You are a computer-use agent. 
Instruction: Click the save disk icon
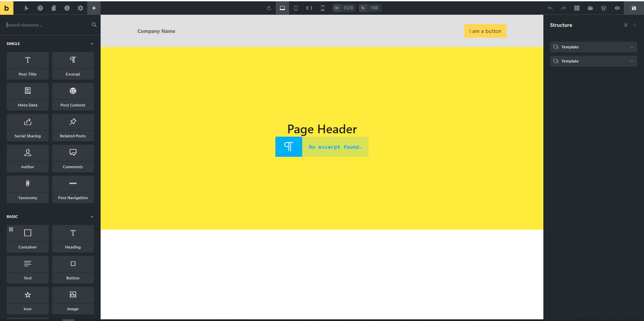[x=634, y=8]
